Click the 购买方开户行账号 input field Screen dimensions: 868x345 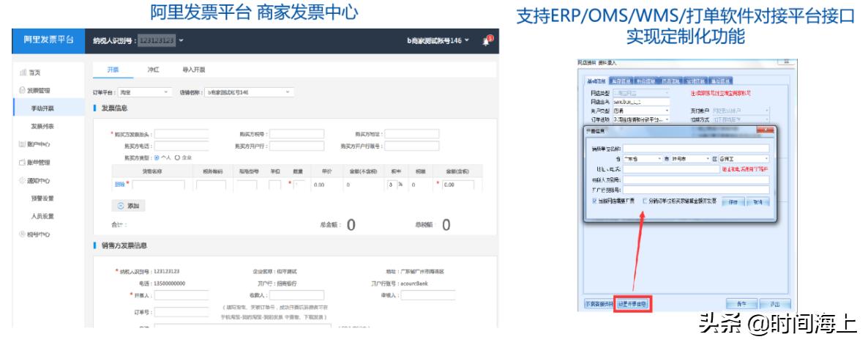[412, 146]
